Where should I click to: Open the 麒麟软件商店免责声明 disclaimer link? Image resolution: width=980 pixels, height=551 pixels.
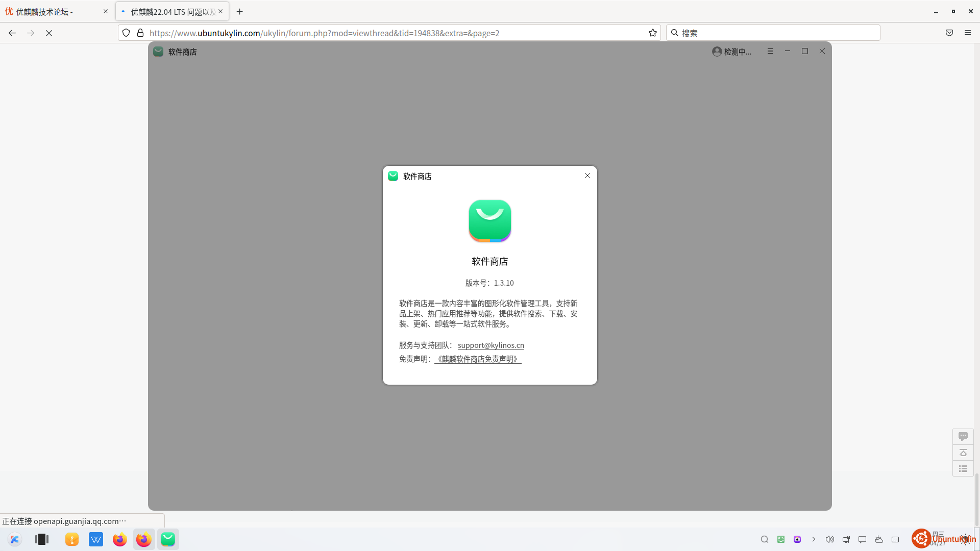pyautogui.click(x=478, y=359)
